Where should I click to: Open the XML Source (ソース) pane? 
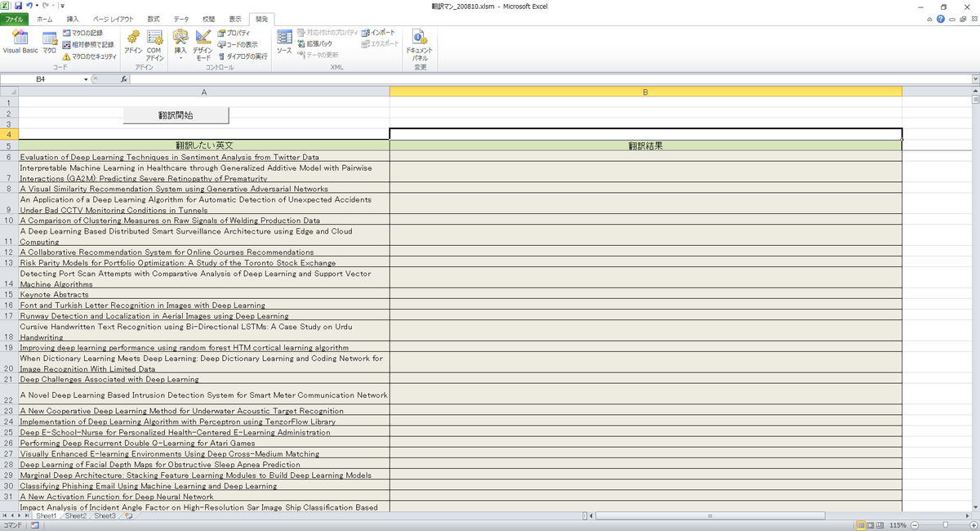[284, 42]
